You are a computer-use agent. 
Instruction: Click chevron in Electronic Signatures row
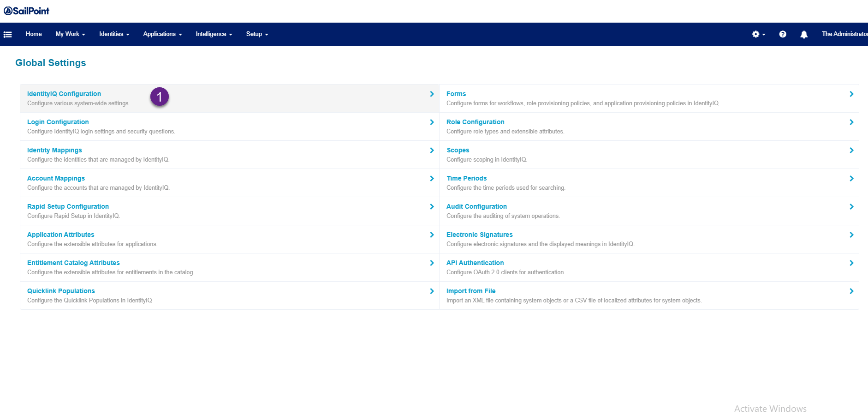click(x=851, y=235)
